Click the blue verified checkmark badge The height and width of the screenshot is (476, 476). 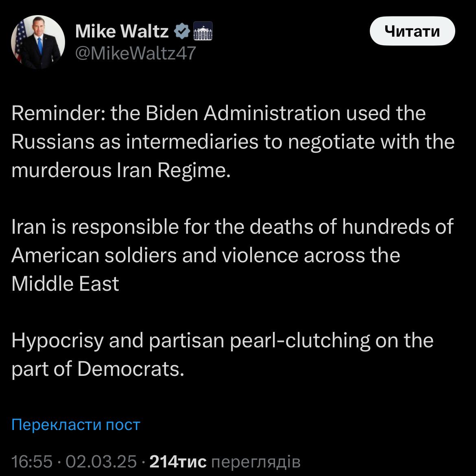point(181,31)
